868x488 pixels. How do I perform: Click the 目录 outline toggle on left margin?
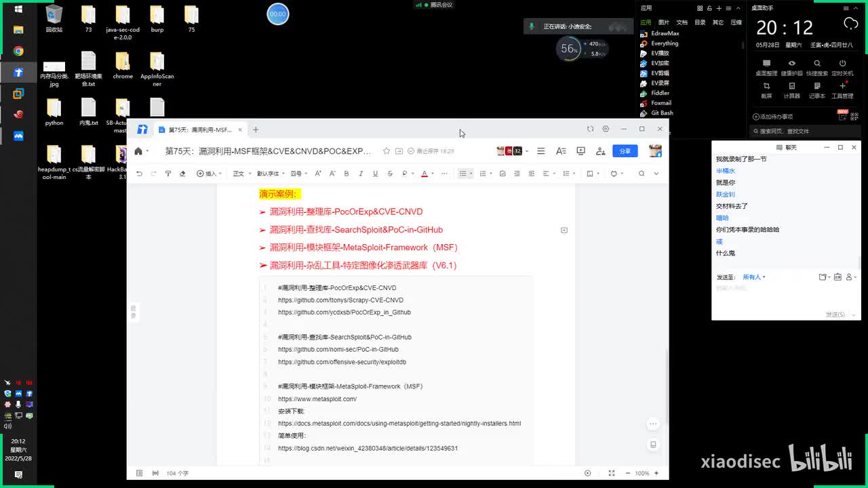click(x=134, y=312)
